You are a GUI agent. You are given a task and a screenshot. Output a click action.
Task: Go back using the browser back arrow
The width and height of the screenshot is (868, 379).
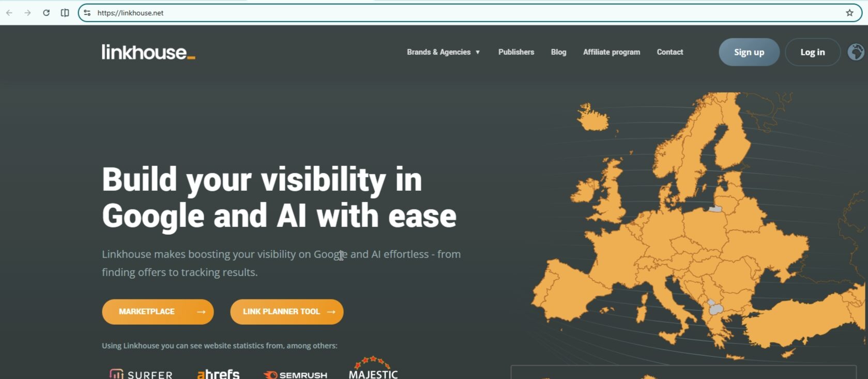point(9,13)
